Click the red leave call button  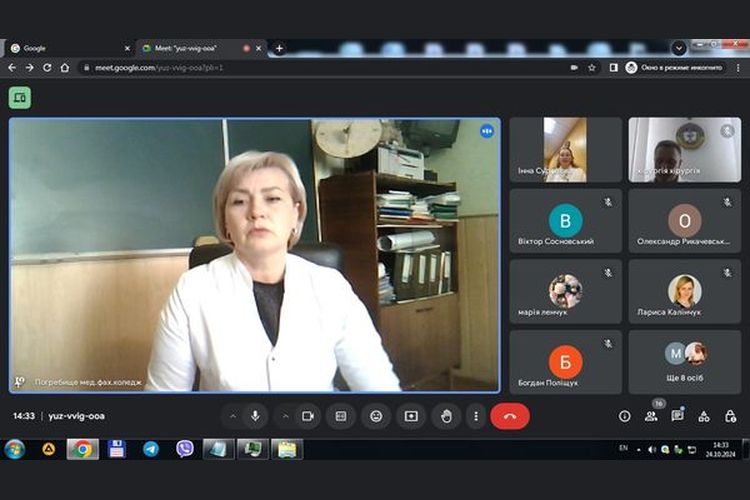[x=510, y=416]
